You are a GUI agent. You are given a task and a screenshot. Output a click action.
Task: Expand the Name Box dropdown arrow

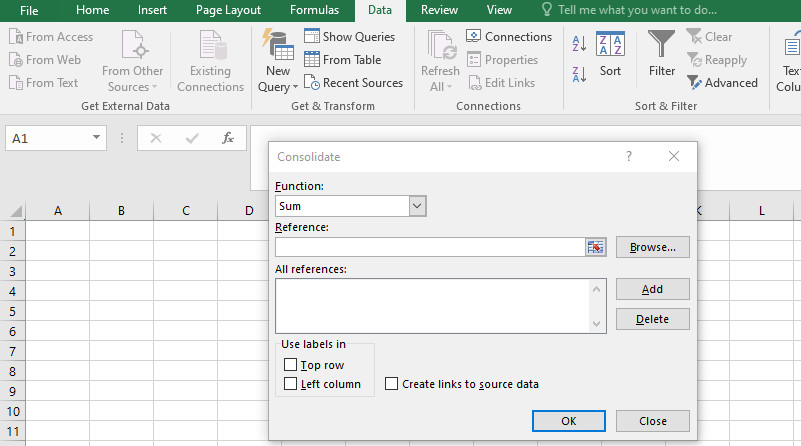point(96,137)
